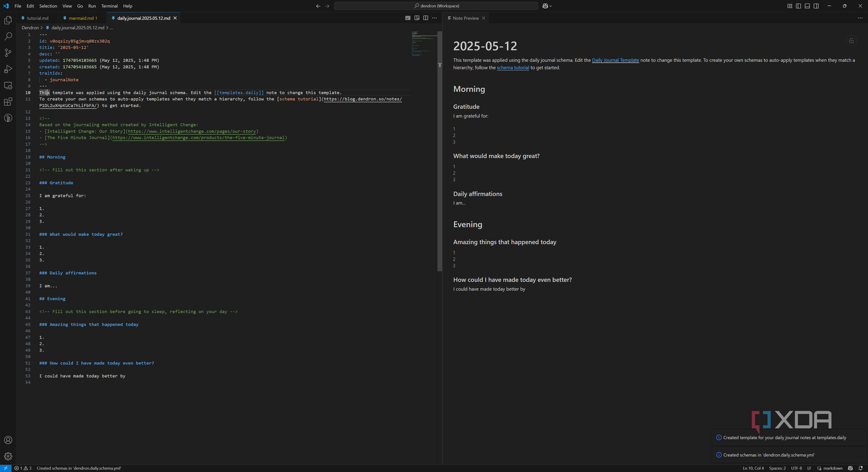The height and width of the screenshot is (472, 868).
Task: Change end of line sequence LF
Action: click(809, 468)
